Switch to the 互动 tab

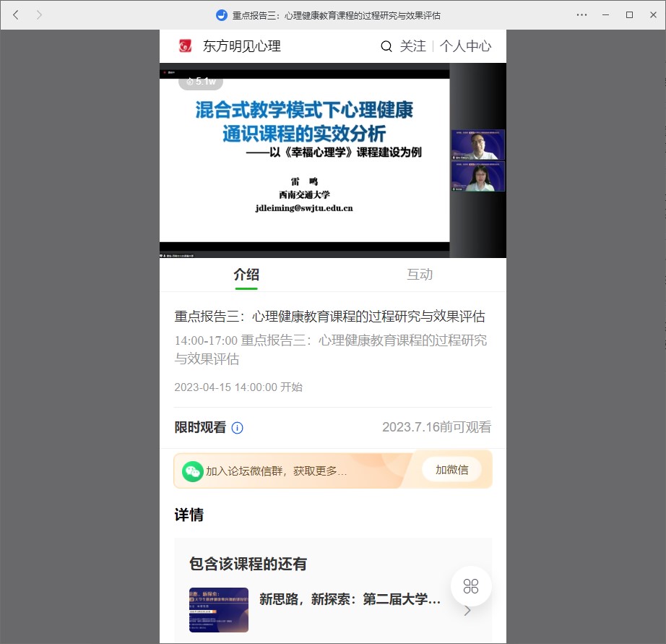420,275
